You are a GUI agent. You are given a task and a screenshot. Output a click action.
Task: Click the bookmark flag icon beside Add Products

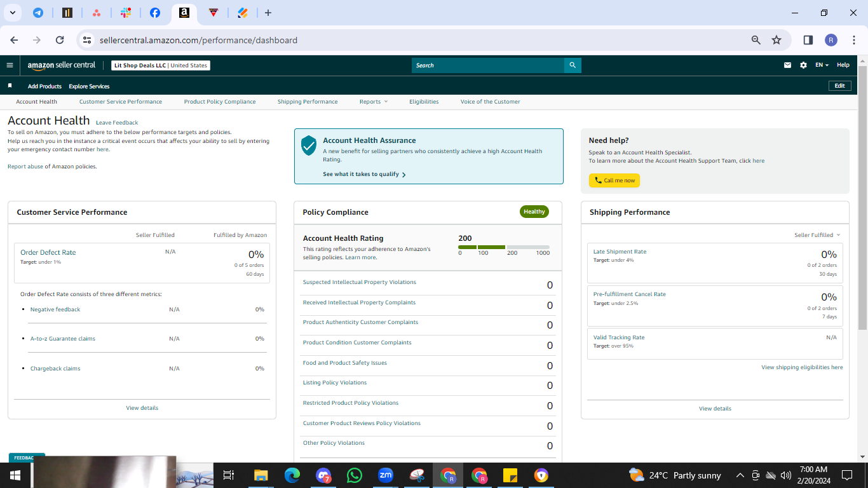point(10,86)
